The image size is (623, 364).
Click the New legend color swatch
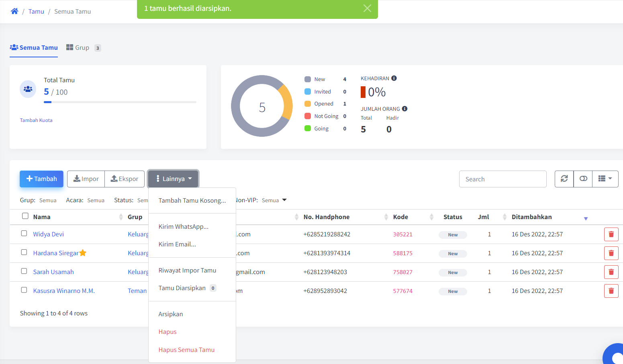click(x=308, y=79)
